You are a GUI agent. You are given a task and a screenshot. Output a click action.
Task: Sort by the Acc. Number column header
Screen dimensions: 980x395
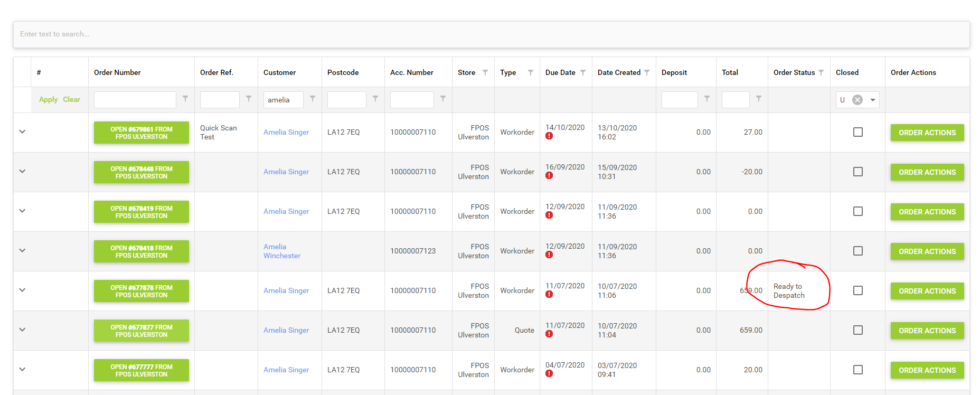coord(412,72)
